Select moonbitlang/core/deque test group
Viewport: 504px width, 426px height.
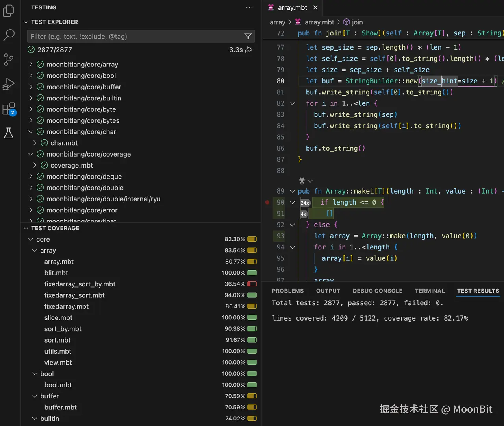tap(84, 176)
